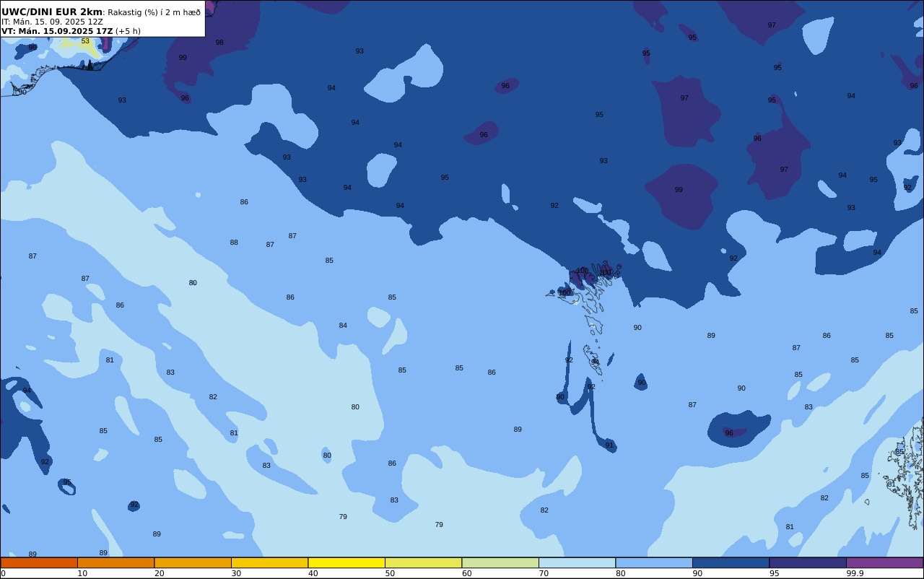The height and width of the screenshot is (579, 924).
Task: Select the 80–90 light blue legend swatch
Action: [x=654, y=562]
